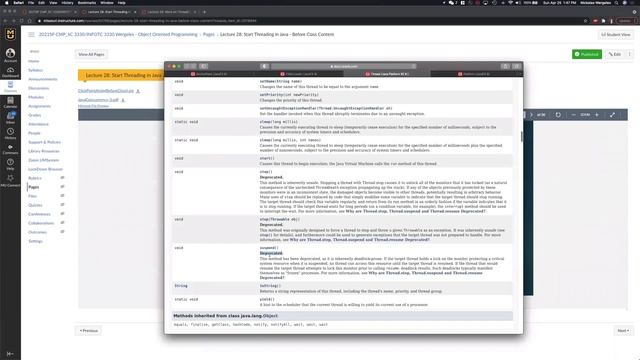Open the Calendar in global navigation

[x=10, y=102]
